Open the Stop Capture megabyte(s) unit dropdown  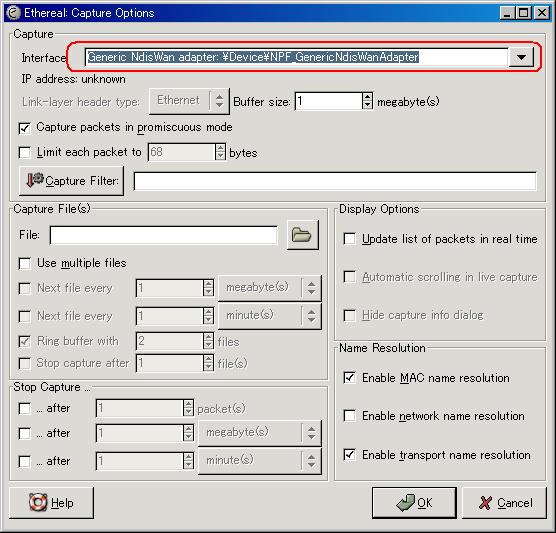pyautogui.click(x=260, y=432)
